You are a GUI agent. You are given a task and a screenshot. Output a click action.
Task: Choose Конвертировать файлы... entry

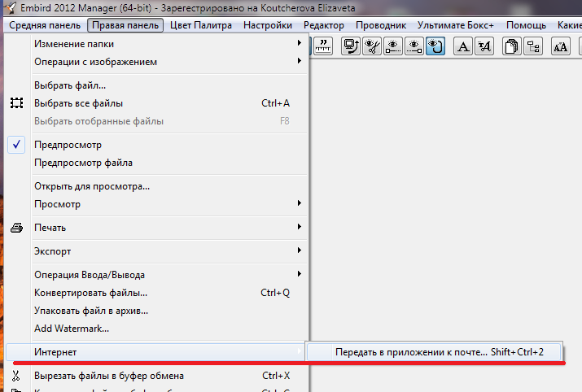pos(156,293)
